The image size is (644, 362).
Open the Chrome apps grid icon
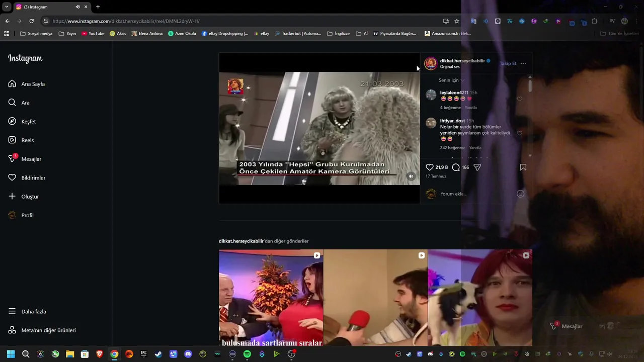(x=7, y=34)
